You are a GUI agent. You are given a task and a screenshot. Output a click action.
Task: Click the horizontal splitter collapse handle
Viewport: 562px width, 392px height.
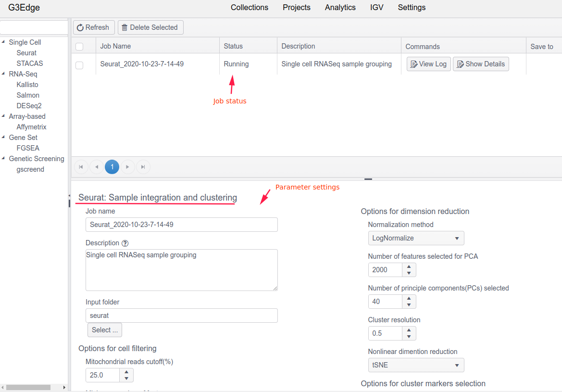tap(368, 179)
